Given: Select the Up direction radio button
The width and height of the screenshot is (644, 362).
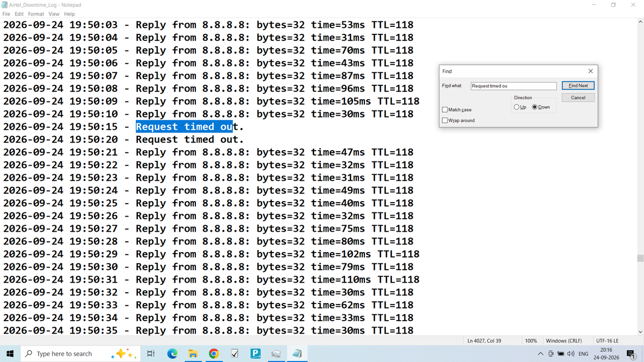Looking at the screenshot, I should [516, 107].
